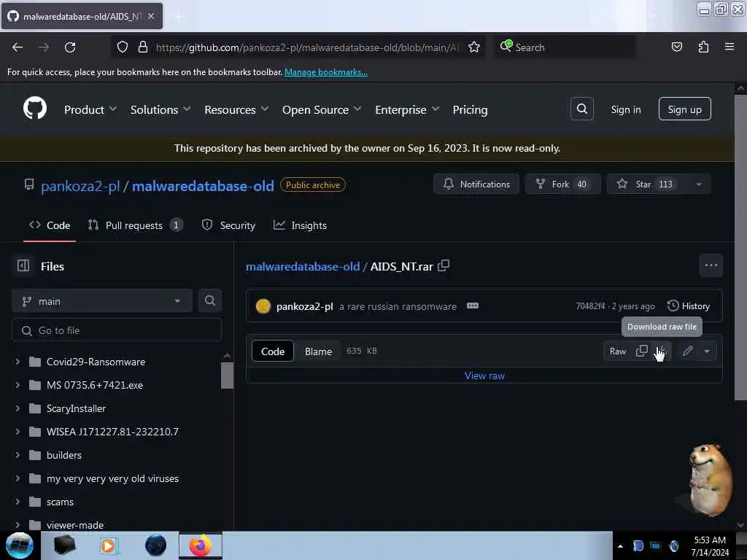The image size is (747, 560).
Task: Open the Insights tab
Action: [x=300, y=225]
